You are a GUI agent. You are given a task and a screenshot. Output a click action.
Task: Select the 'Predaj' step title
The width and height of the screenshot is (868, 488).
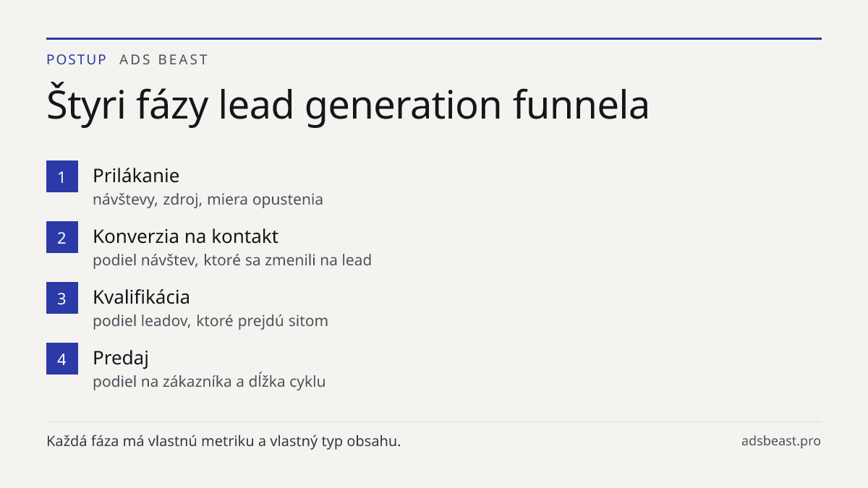coord(121,358)
